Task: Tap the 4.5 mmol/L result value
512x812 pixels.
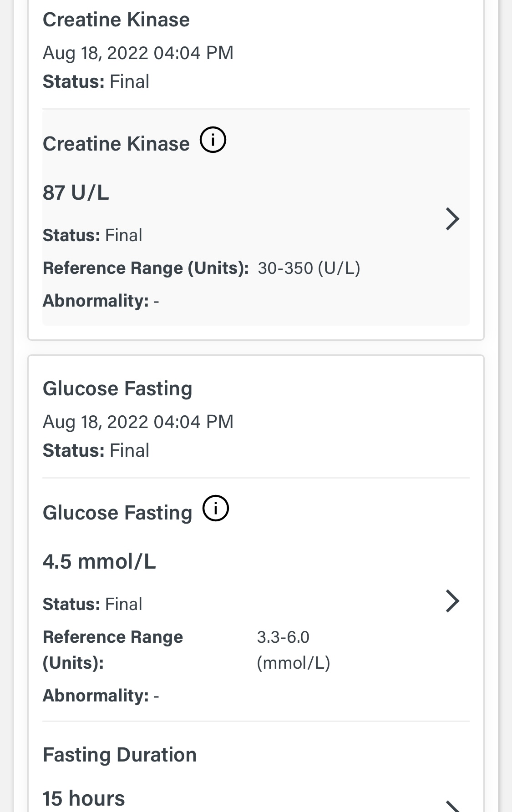Action: [99, 561]
